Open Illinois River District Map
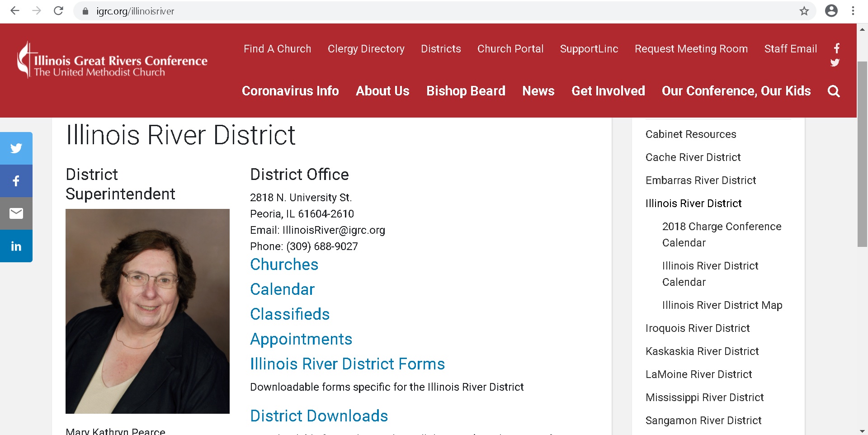868x435 pixels. click(722, 305)
